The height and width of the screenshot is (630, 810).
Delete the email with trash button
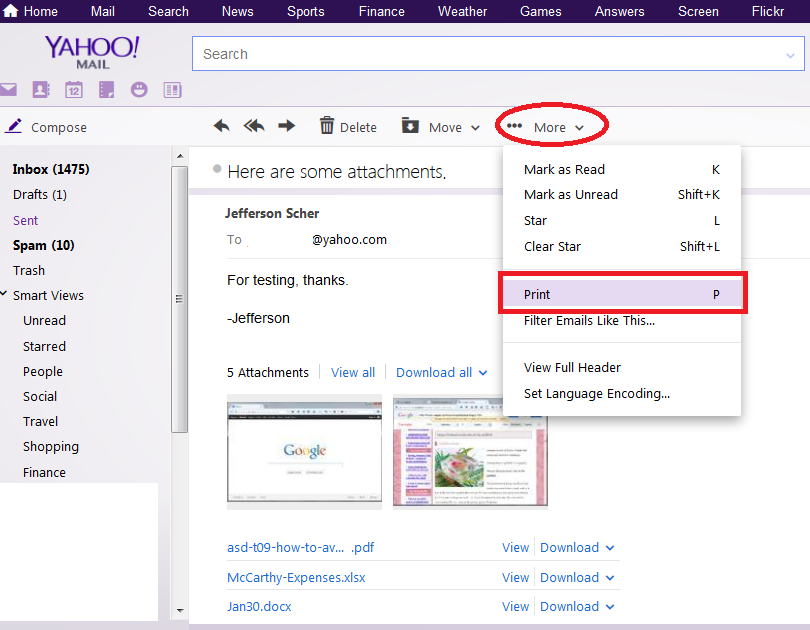[x=347, y=127]
